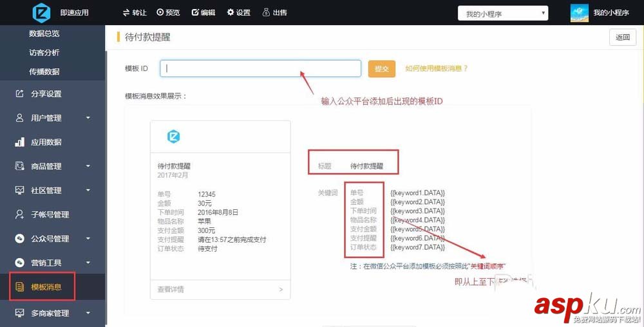Click the 多商家管理 icon
This screenshot has height=327, width=644.
tap(19, 313)
